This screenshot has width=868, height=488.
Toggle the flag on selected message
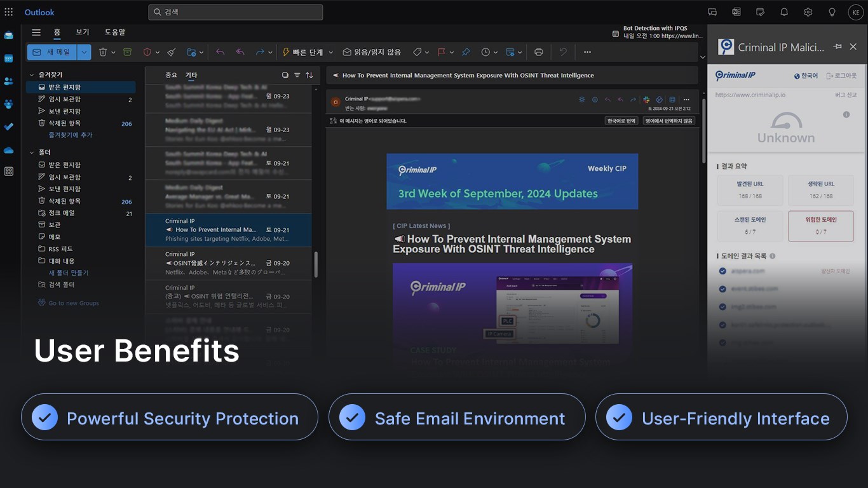[442, 52]
